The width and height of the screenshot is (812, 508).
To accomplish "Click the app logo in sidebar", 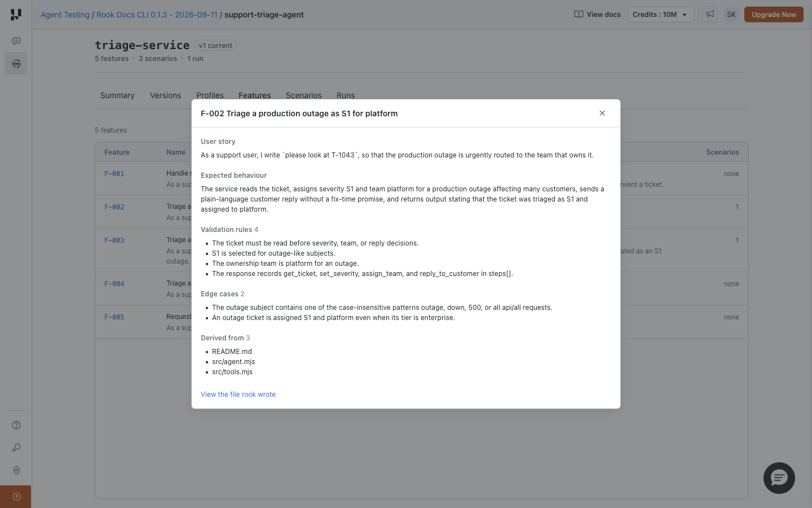I will [x=16, y=15].
